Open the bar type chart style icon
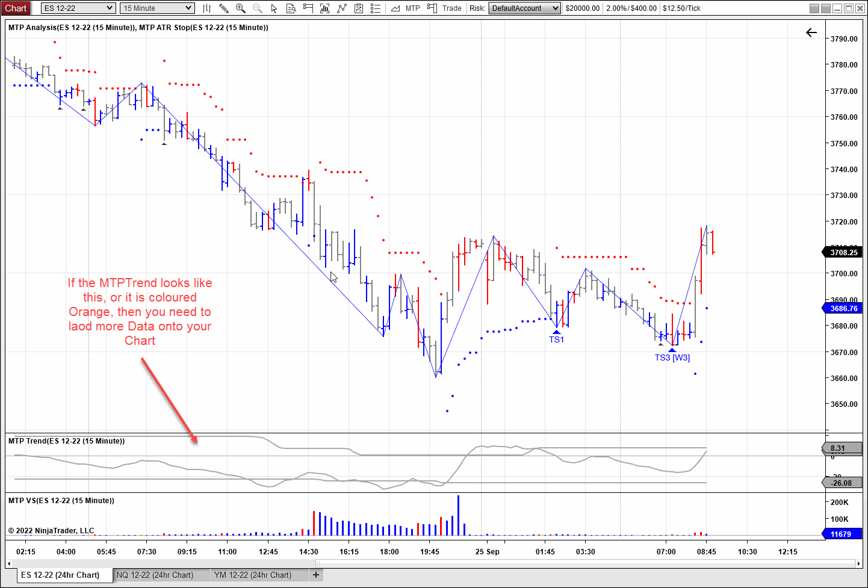This screenshot has height=588, width=868. 206,8
